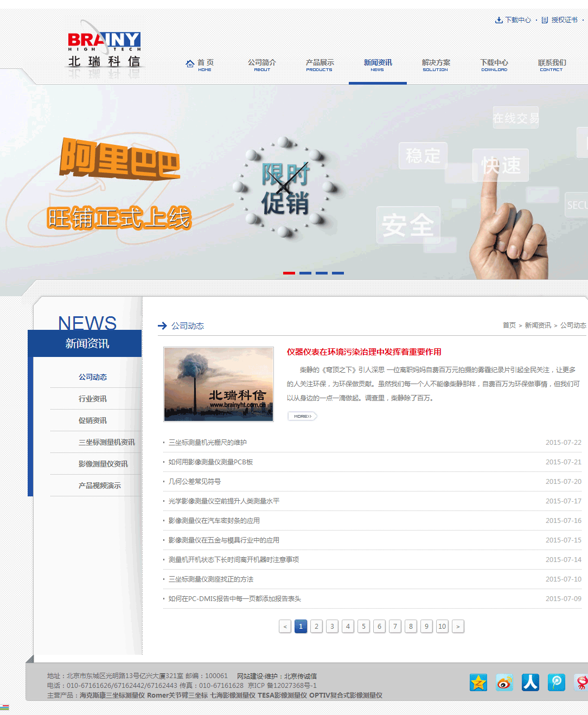
Task: Click 授权证书 link in top bar
Action: 565,20
